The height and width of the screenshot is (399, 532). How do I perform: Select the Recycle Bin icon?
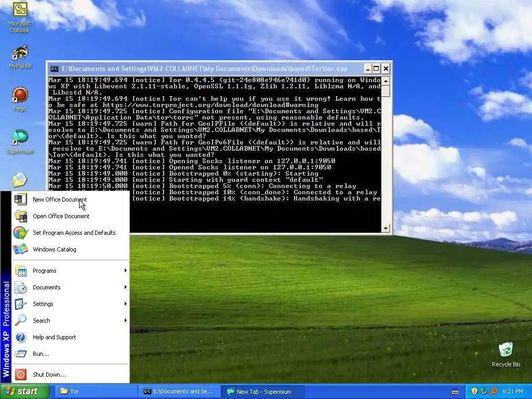click(506, 354)
